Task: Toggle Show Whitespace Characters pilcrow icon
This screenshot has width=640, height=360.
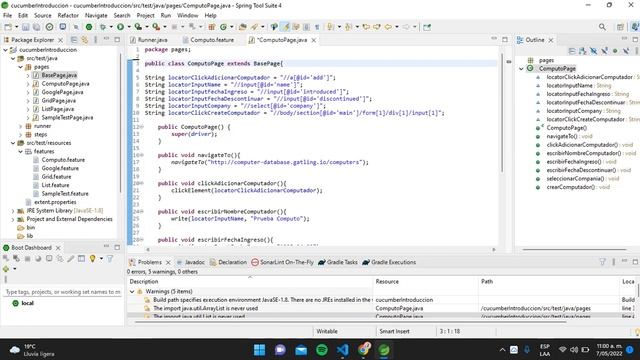Action: (317, 27)
